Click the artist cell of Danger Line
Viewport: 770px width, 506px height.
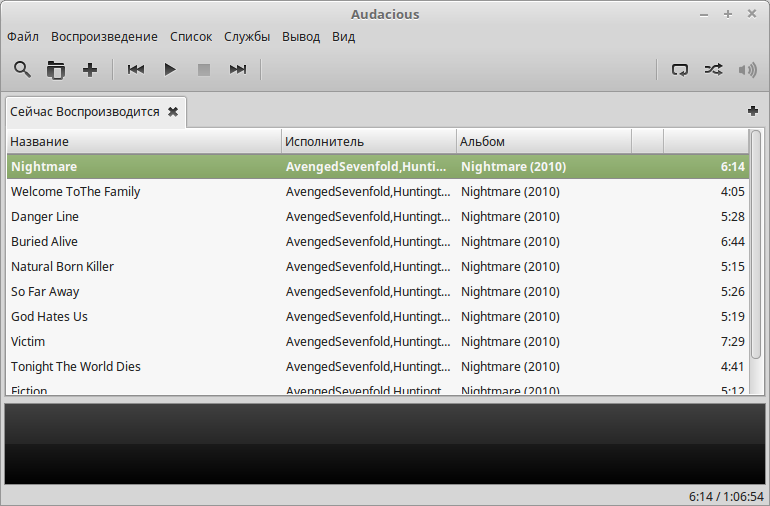(368, 217)
